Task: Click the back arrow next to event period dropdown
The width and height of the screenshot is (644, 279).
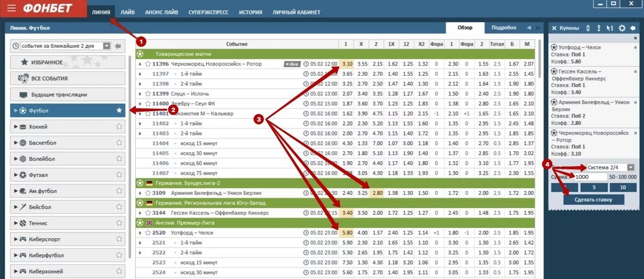Action: (118, 46)
